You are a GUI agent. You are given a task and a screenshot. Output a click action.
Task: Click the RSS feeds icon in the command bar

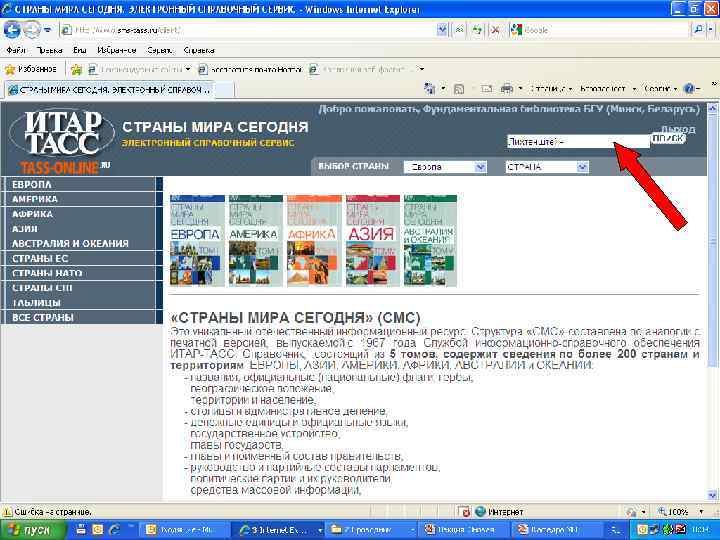458,89
